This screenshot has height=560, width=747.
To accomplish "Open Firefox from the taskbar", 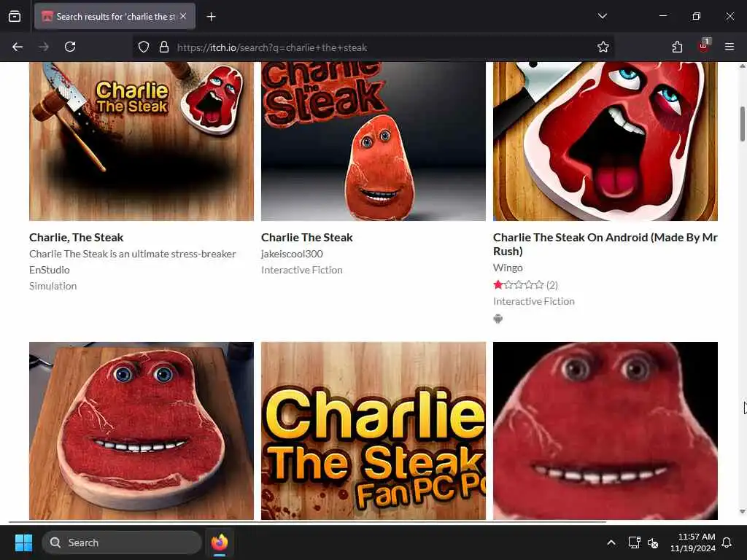I will tap(220, 542).
